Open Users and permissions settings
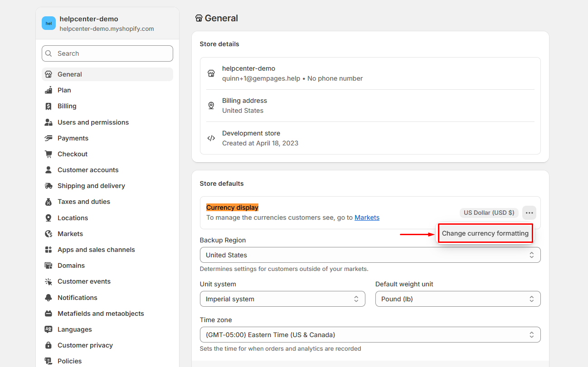Image resolution: width=588 pixels, height=367 pixels. pyautogui.click(x=93, y=122)
